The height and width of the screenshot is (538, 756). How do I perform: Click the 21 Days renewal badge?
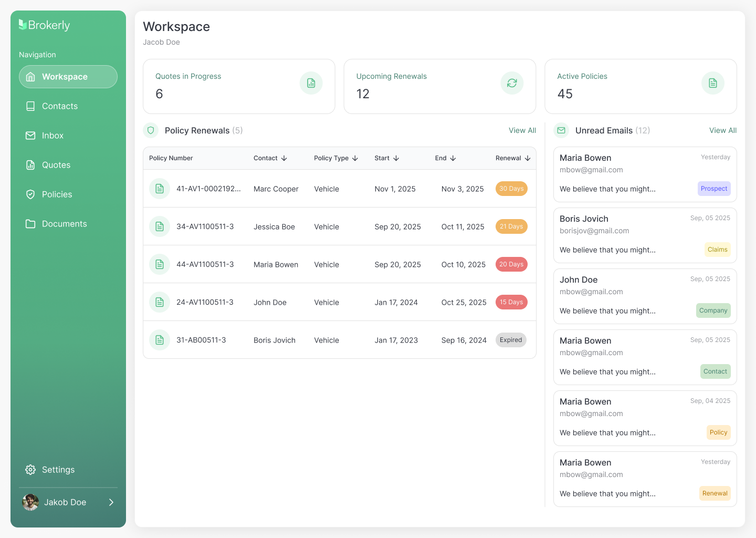(511, 226)
